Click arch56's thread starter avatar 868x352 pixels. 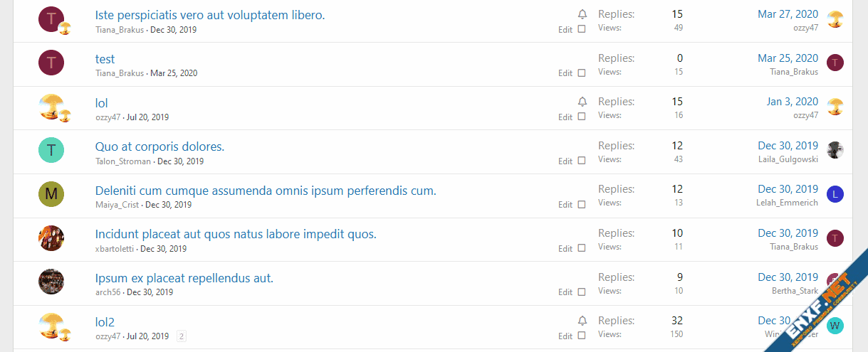51,282
